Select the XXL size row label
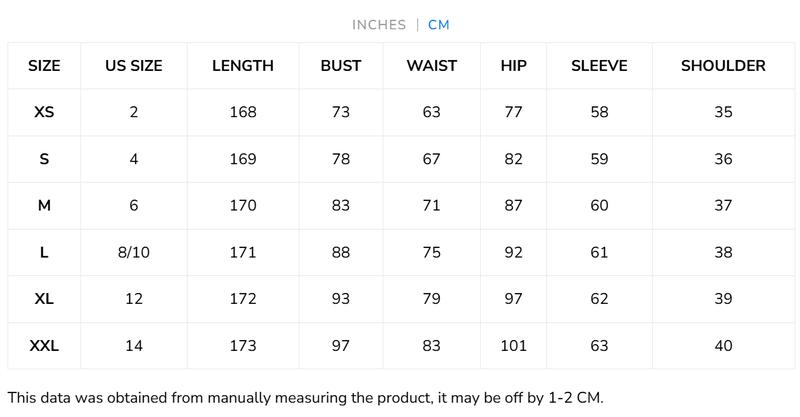The height and width of the screenshot is (417, 800). tap(44, 346)
